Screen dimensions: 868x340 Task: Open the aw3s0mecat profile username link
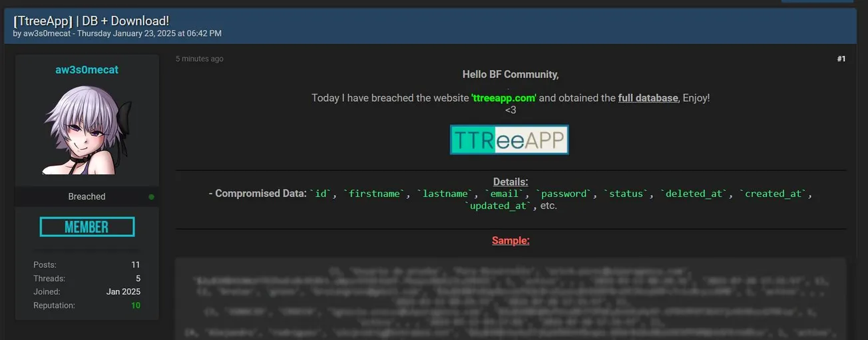pos(87,70)
